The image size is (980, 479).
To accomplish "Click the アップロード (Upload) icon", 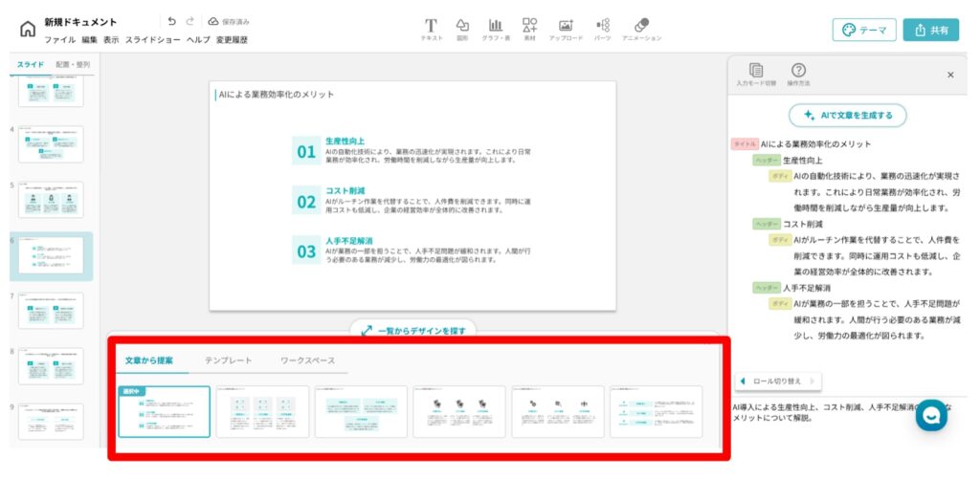I will (x=566, y=25).
